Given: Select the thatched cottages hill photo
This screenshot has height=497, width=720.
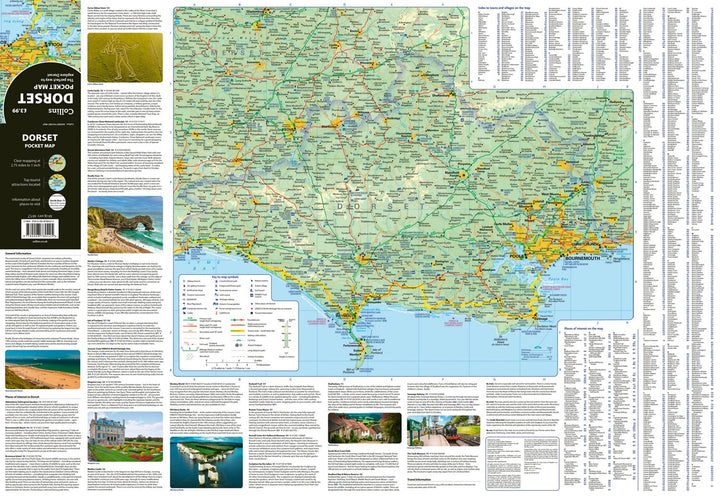Looking at the screenshot, I should [x=365, y=428].
